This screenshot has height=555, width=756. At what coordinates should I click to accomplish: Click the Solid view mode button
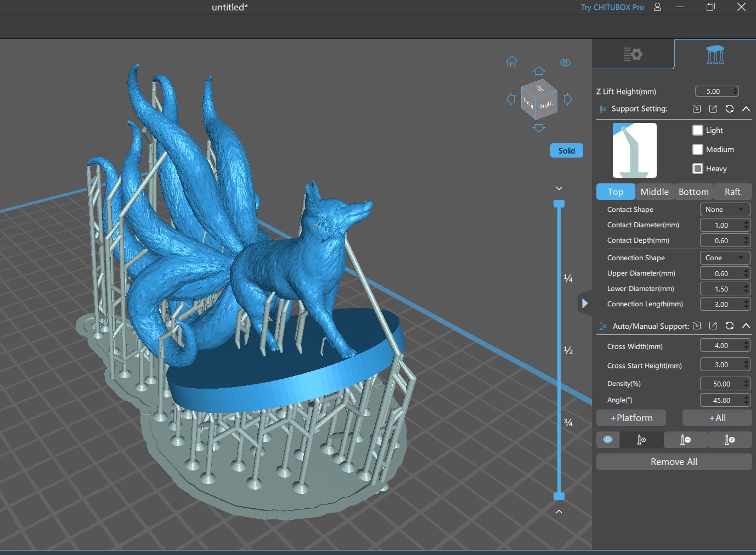(566, 150)
